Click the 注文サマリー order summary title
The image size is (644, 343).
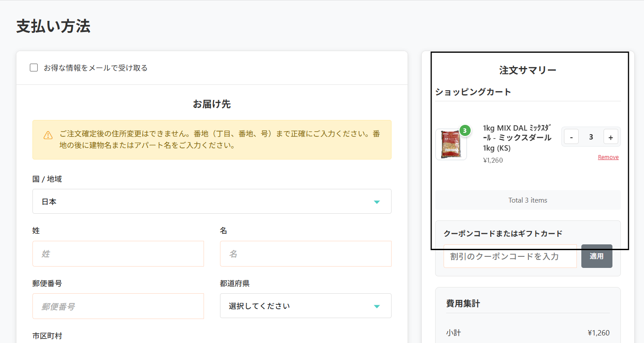tap(528, 69)
